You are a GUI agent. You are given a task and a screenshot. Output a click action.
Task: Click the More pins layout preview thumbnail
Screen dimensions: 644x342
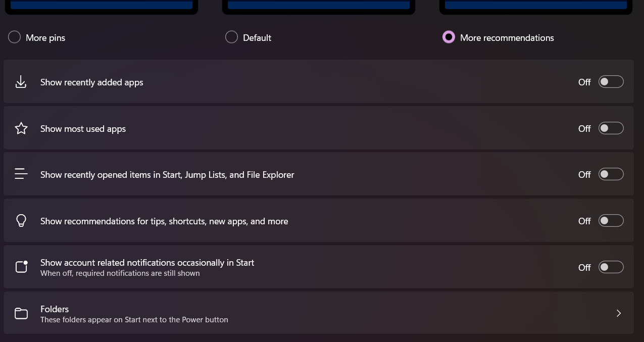coord(102,7)
